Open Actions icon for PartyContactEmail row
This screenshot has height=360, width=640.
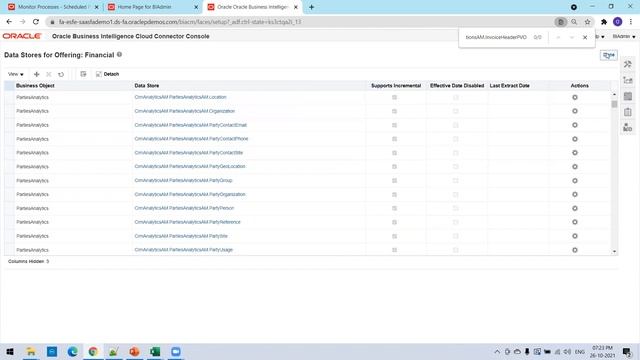(x=575, y=125)
